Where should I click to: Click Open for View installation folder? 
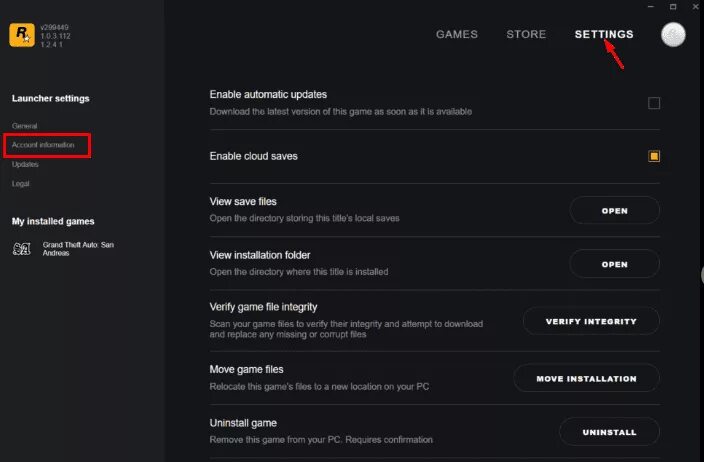614,264
